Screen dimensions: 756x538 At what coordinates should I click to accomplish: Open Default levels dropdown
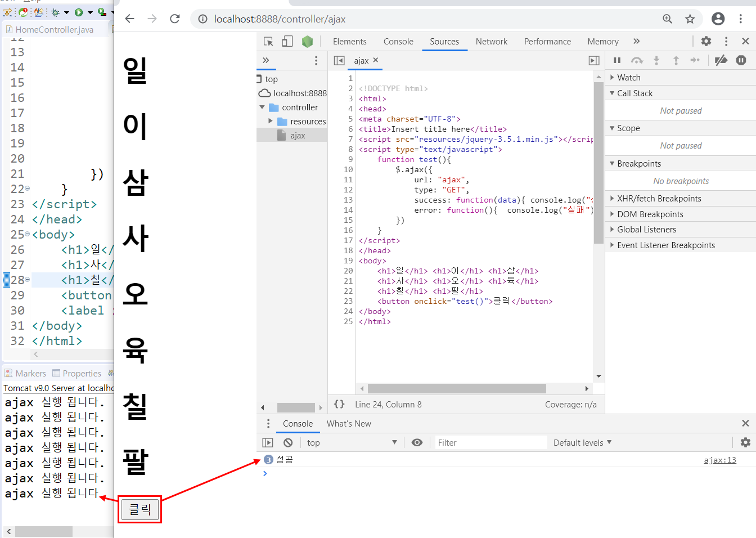(x=583, y=443)
